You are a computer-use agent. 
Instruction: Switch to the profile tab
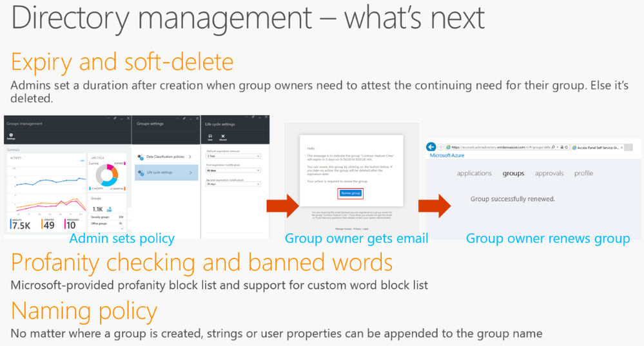pyautogui.click(x=583, y=173)
